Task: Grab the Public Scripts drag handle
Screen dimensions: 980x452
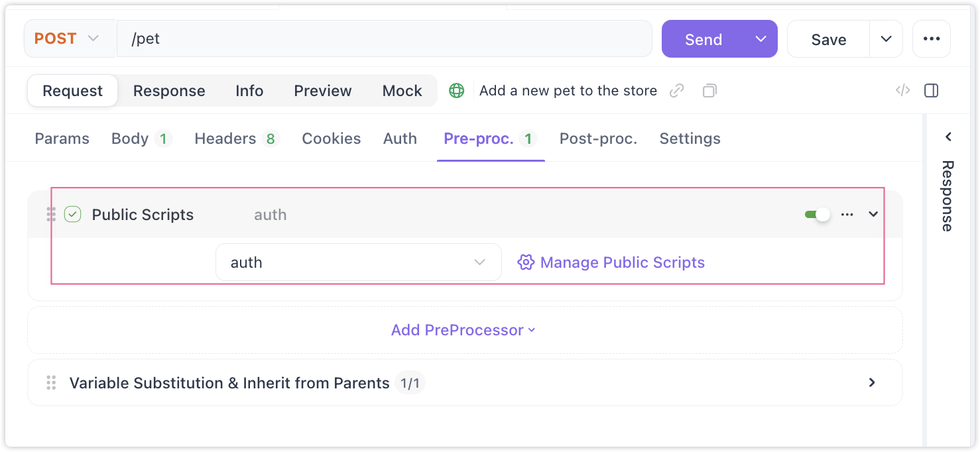Action: click(51, 215)
